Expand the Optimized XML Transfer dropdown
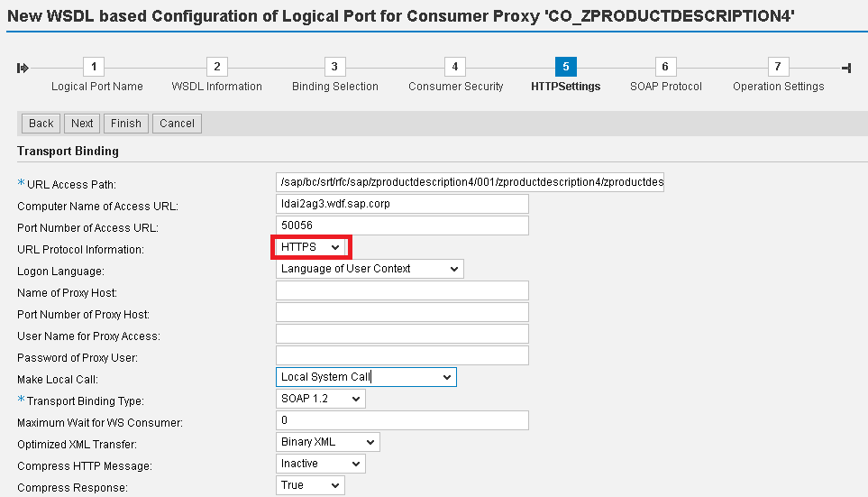Screen dimensions: 868x497 coord(328,442)
